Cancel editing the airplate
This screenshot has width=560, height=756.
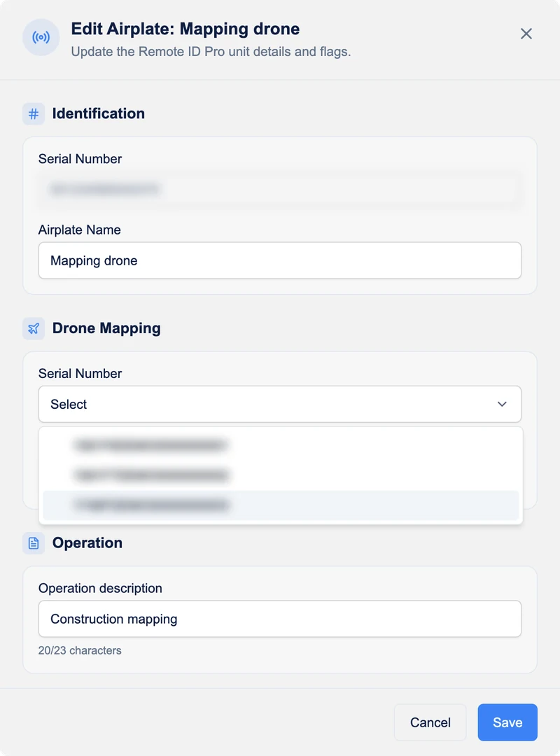430,722
